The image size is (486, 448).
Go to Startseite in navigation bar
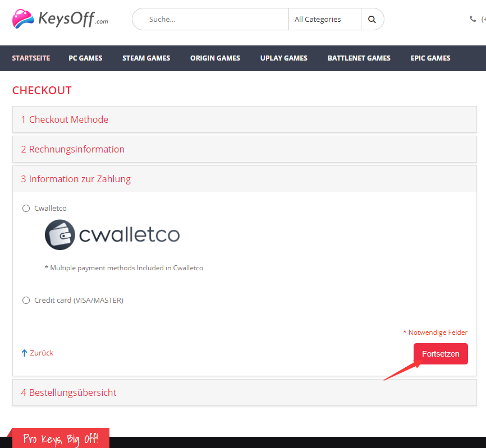(31, 58)
